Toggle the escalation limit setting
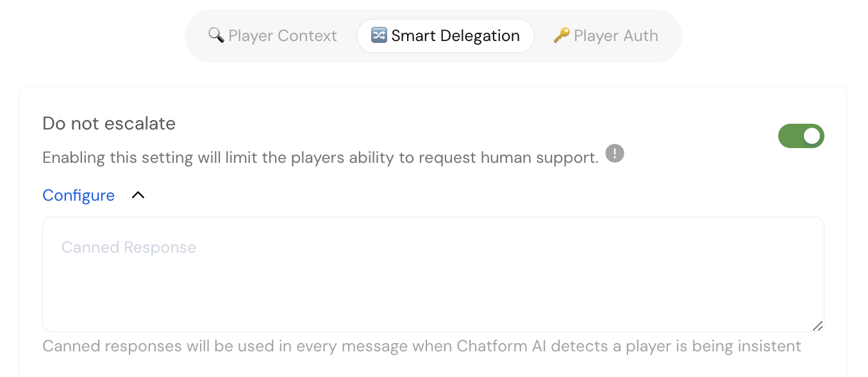Screen dimensions: 868x377 coord(801,136)
